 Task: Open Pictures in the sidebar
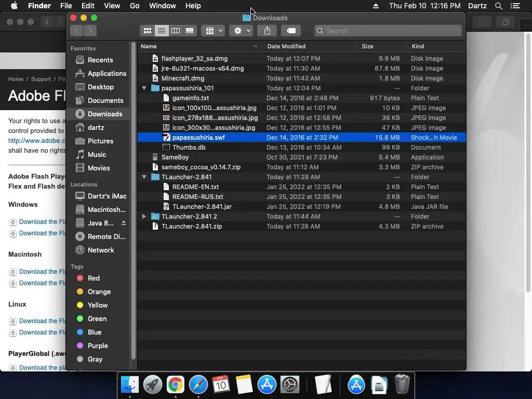[x=98, y=141]
